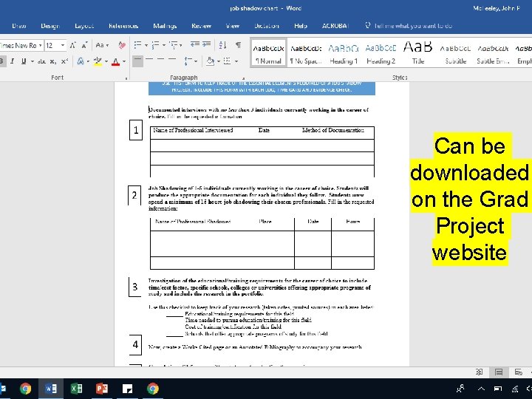
Task: Open the References ribbon tab
Action: 123,26
